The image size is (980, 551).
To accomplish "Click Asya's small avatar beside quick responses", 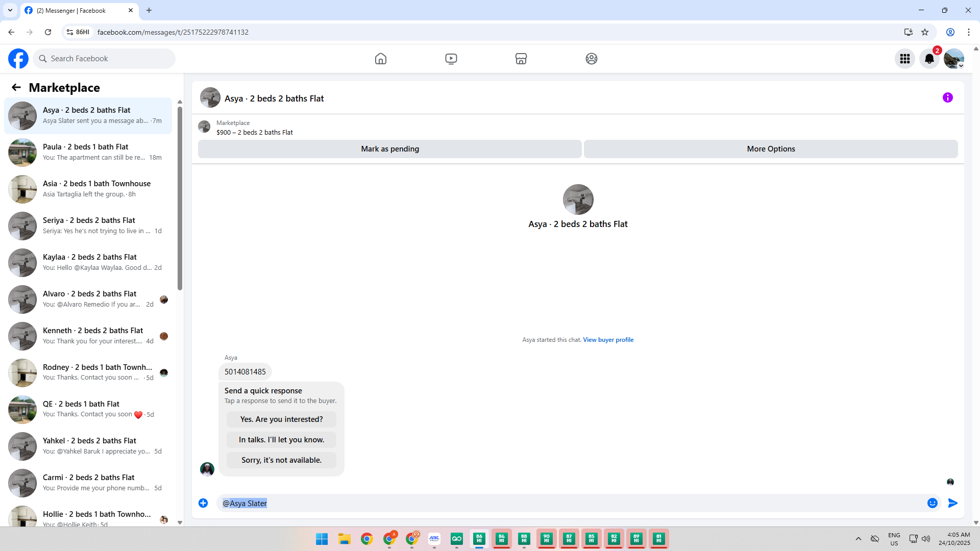I will (207, 469).
